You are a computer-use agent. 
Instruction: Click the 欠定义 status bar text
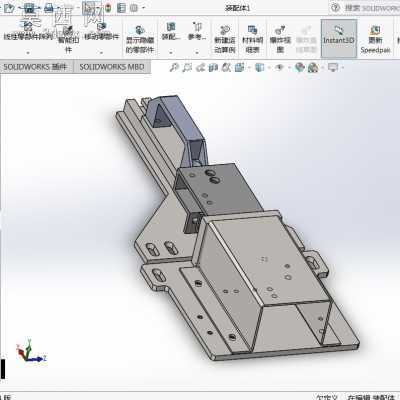tap(327, 397)
